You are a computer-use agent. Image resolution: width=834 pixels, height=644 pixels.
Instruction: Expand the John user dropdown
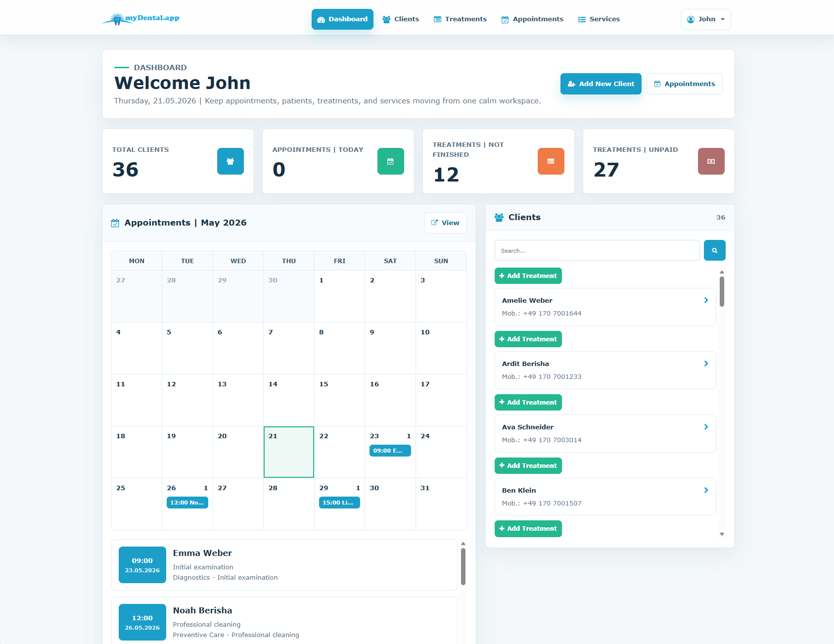pos(706,19)
